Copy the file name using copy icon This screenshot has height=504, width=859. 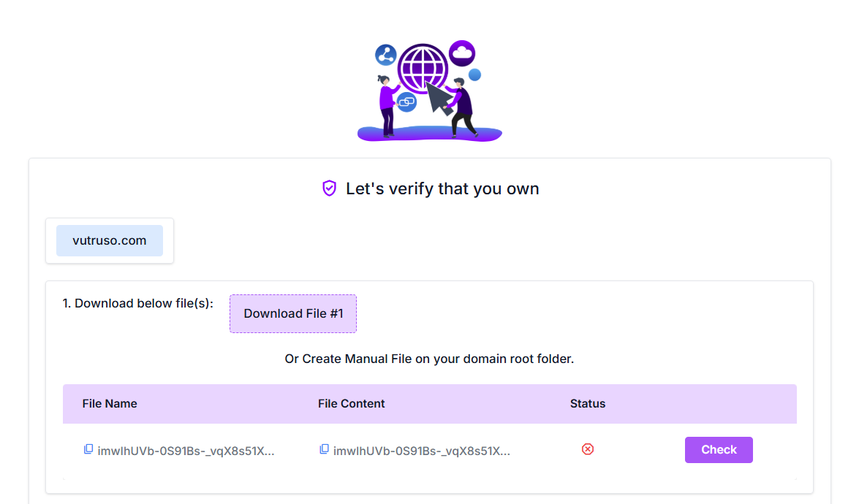88,449
